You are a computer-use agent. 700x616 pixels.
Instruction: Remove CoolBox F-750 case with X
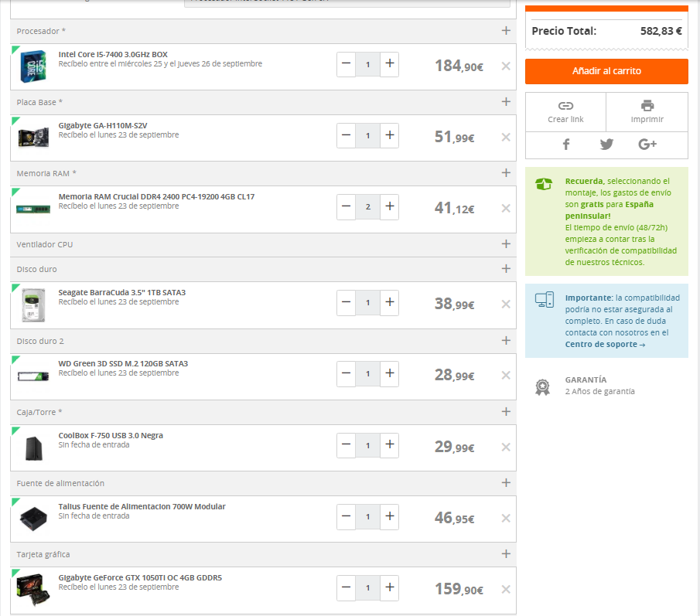pyautogui.click(x=506, y=447)
